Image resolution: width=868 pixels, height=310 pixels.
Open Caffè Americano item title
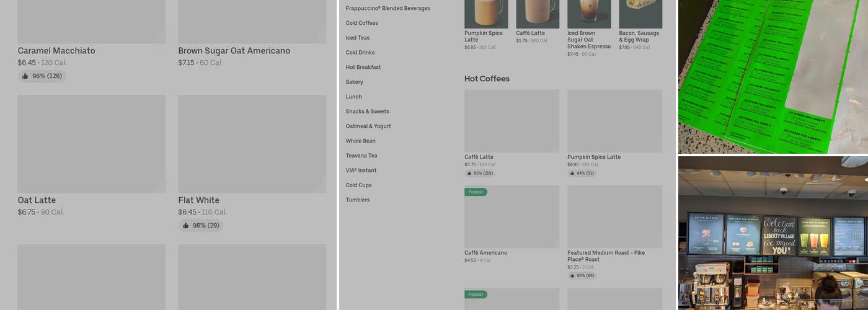486,253
